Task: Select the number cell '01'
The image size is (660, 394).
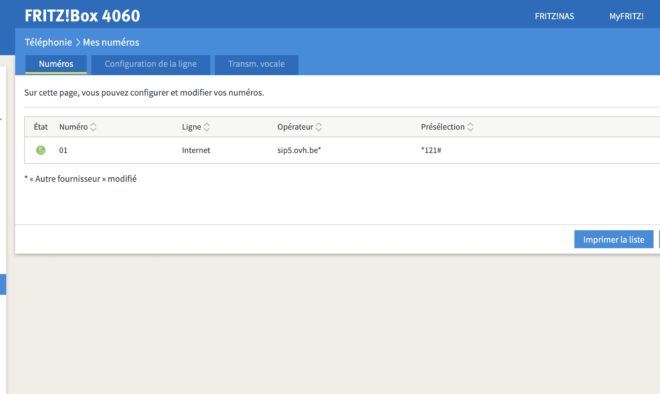Action: pos(63,150)
